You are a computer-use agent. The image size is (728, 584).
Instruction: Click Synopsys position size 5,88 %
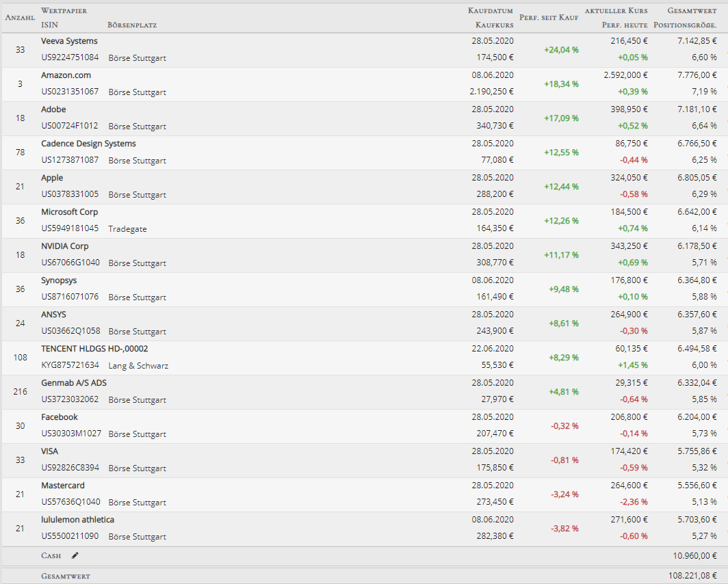[x=704, y=297]
